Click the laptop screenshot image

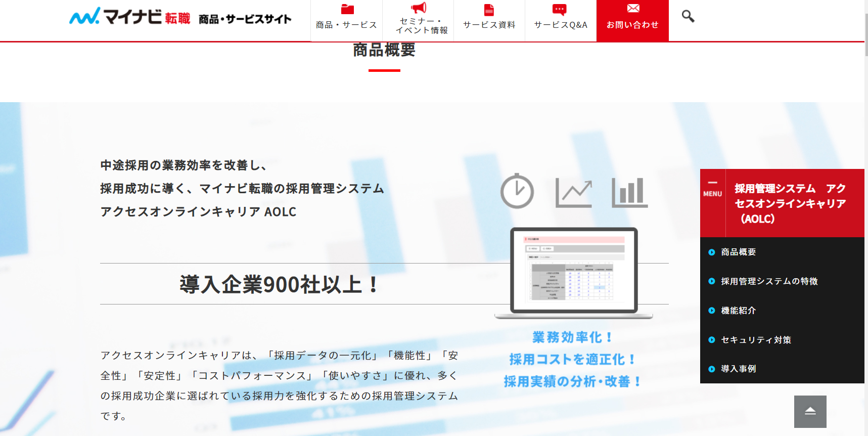coord(574,273)
